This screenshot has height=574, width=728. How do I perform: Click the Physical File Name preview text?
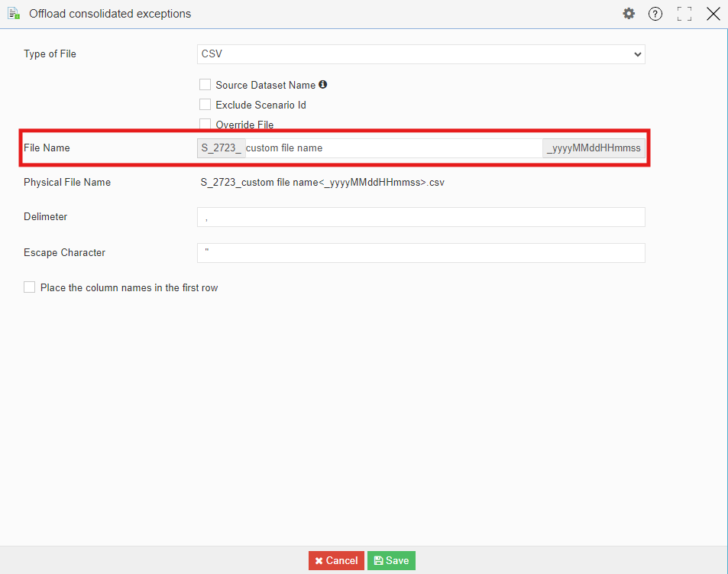pos(322,183)
